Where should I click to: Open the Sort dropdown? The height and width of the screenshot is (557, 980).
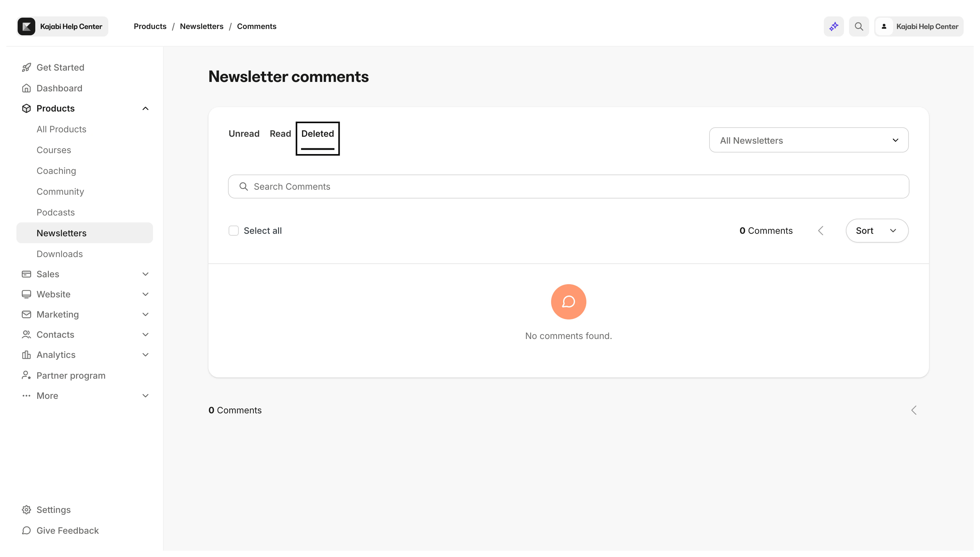877,230
